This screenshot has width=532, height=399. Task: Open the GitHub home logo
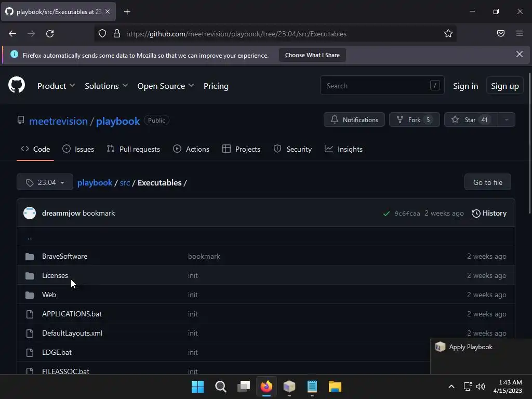pos(16,85)
